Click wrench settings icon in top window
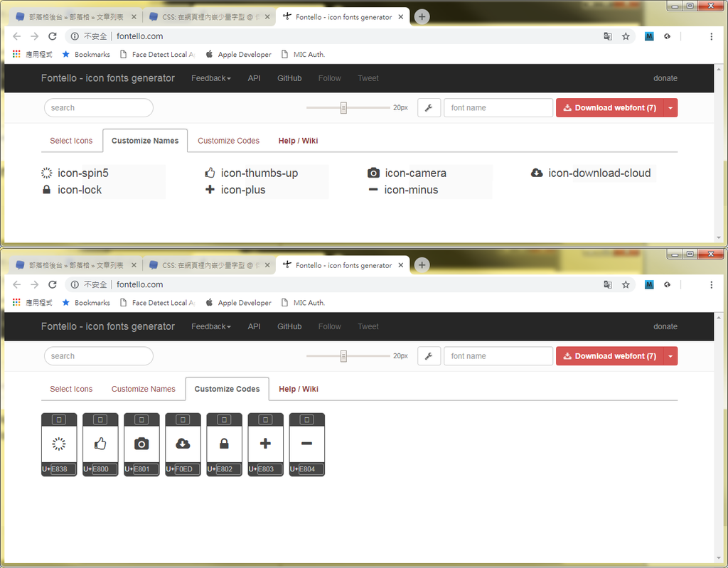The height and width of the screenshot is (568, 728). 429,108
